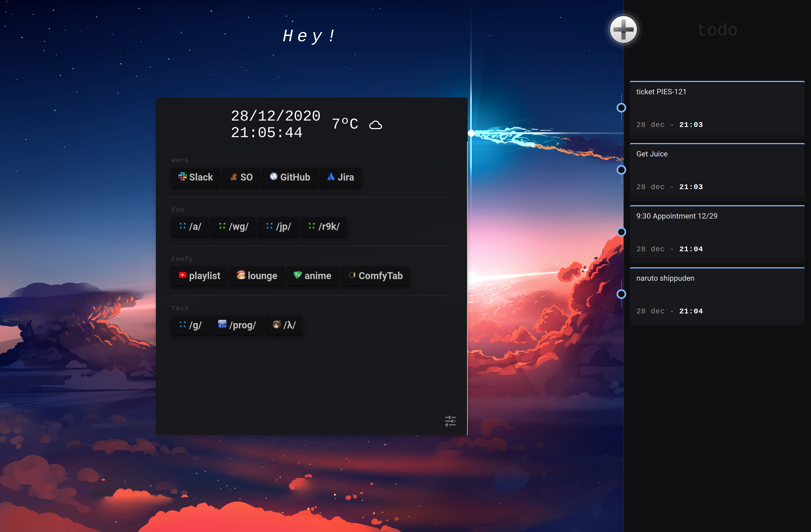Open the lounge bookmark

tap(257, 276)
